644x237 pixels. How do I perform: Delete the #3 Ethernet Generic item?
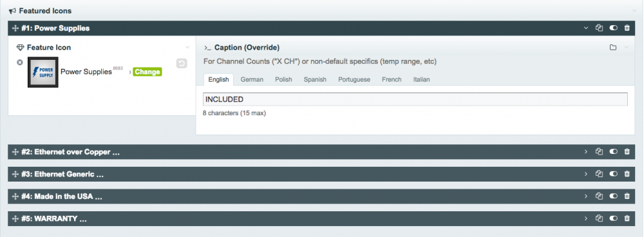627,174
